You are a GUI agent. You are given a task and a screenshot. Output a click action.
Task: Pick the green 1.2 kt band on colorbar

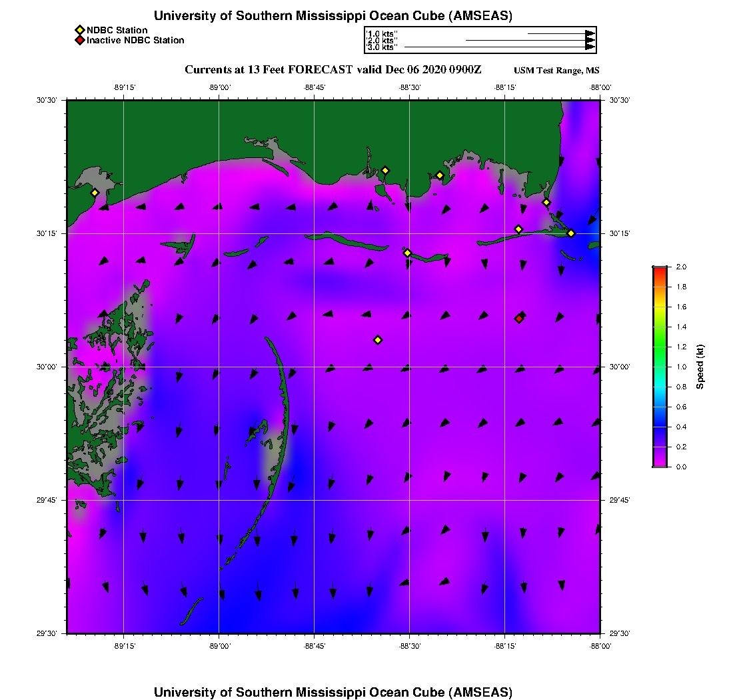pyautogui.click(x=659, y=347)
